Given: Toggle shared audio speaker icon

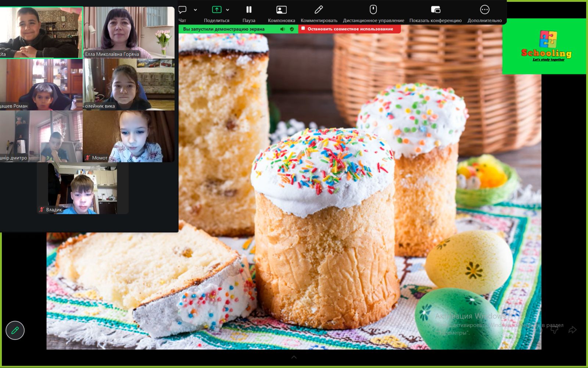Looking at the screenshot, I should (282, 29).
